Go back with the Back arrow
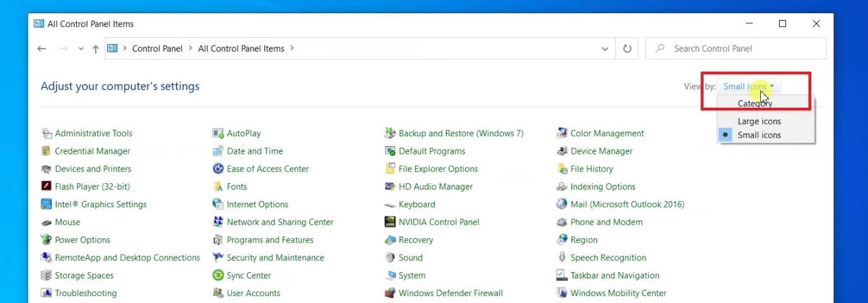The height and width of the screenshot is (303, 868). coord(42,49)
